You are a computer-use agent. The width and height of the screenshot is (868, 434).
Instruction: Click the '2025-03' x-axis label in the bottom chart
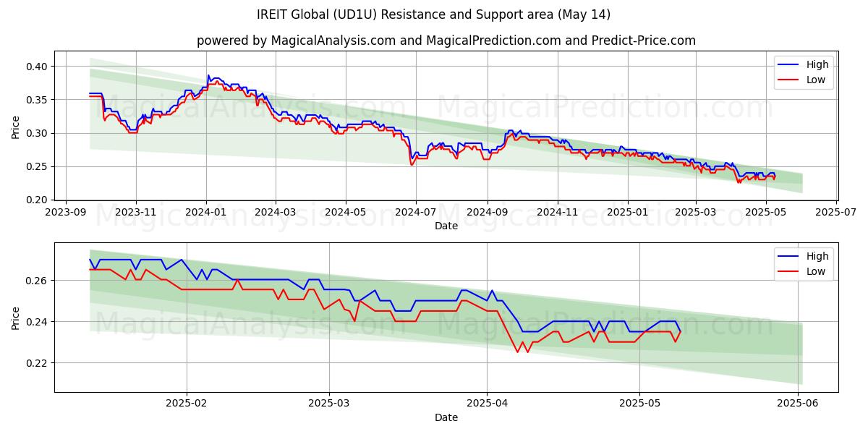(x=329, y=404)
